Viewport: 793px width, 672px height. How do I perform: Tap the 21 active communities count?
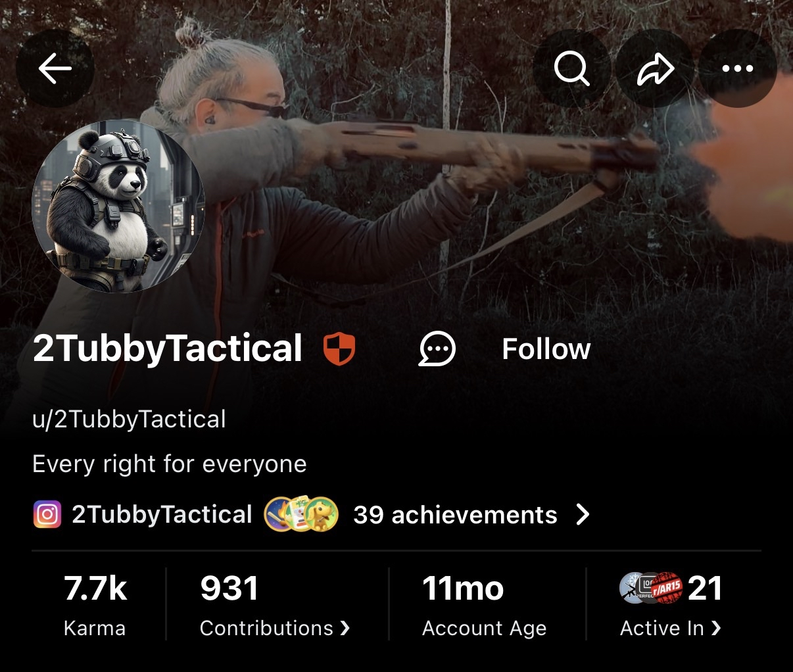[x=705, y=588]
